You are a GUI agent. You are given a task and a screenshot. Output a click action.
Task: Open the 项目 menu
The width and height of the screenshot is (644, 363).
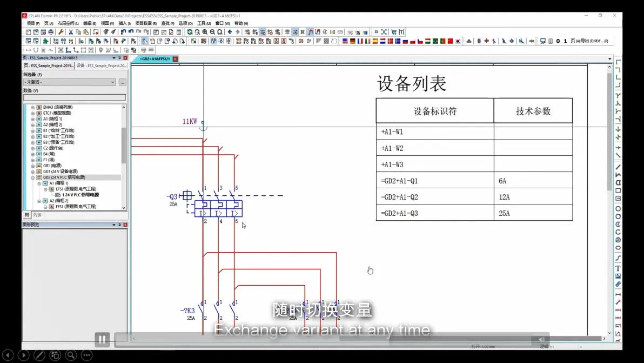tap(33, 23)
